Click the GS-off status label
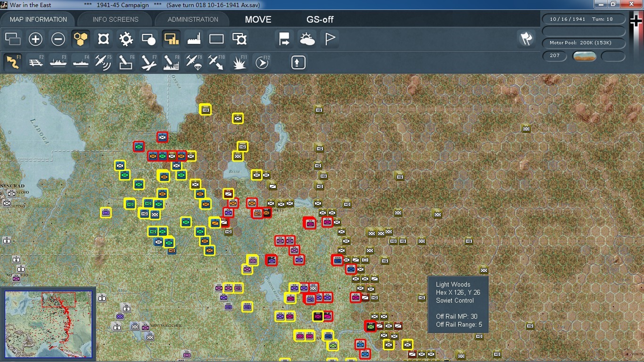This screenshot has height=362, width=644. click(x=320, y=19)
